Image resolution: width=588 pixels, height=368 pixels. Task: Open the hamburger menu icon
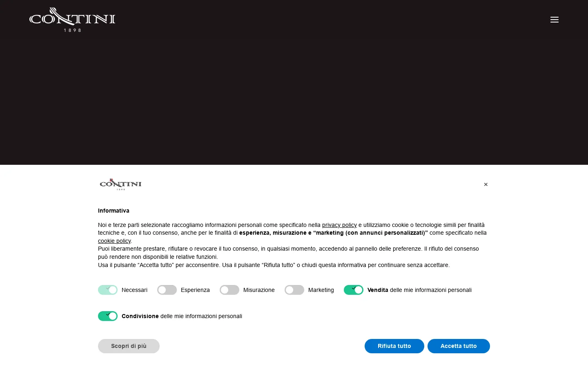click(x=554, y=20)
